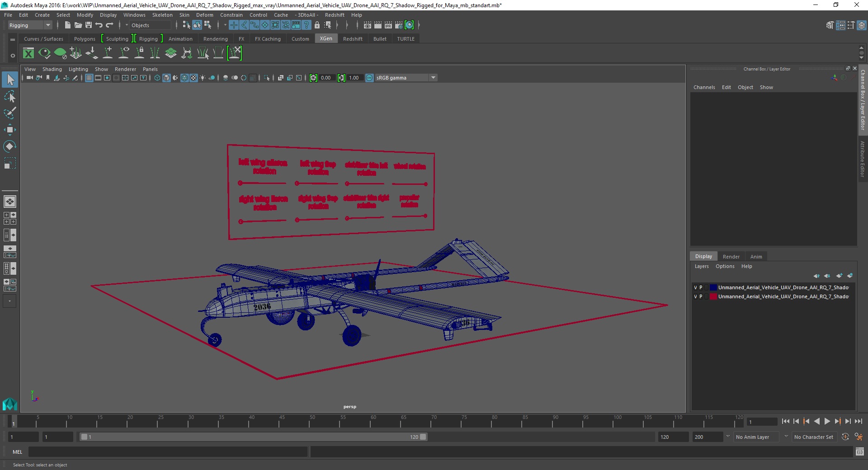Click the MEL command input field

pyautogui.click(x=168, y=451)
